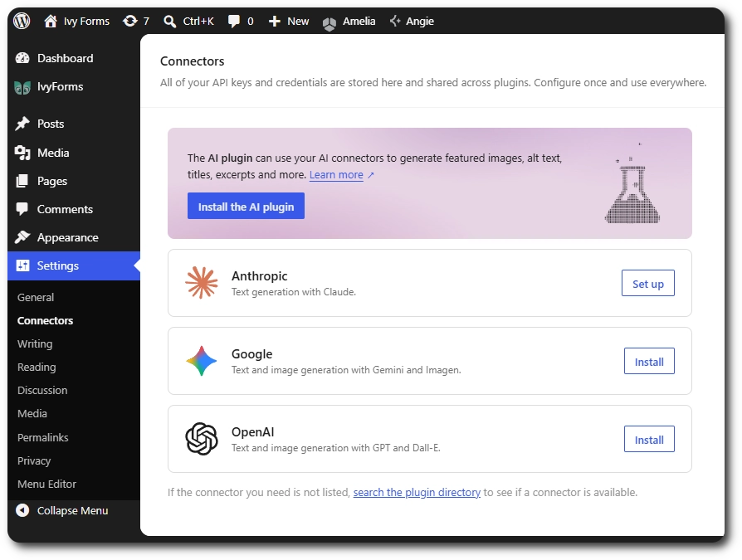742x560 pixels.
Task: Click the Collapse Menu label
Action: 73,511
